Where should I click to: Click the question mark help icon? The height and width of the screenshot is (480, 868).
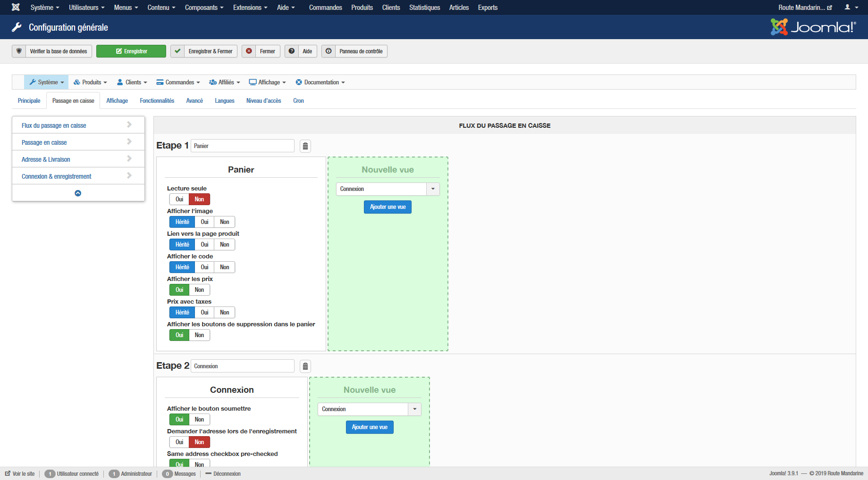pyautogui.click(x=292, y=51)
